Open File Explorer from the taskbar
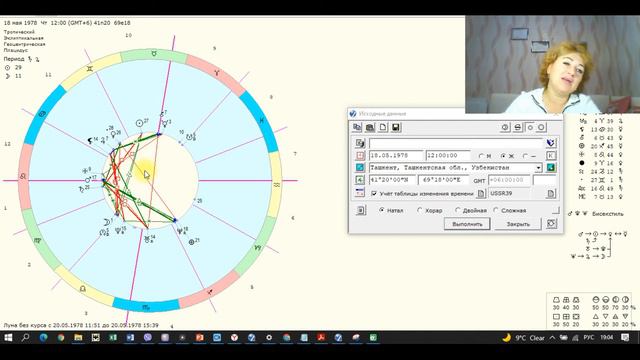The height and width of the screenshot is (360, 640). (78, 338)
